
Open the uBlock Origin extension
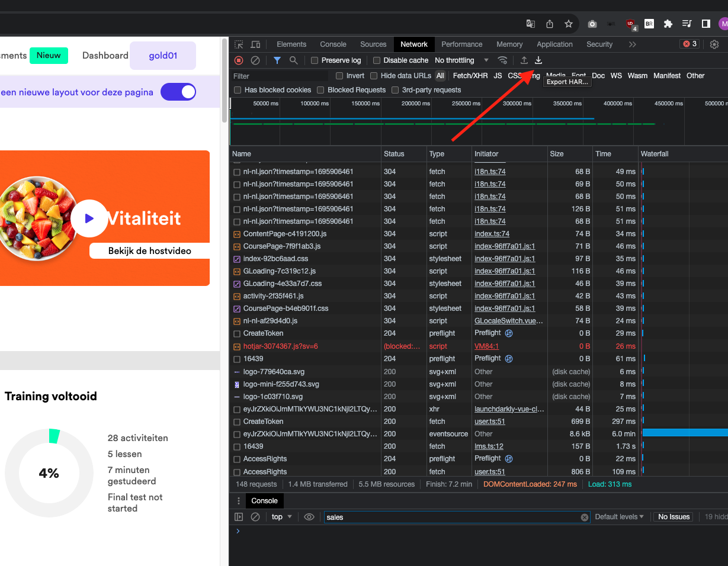(x=631, y=24)
